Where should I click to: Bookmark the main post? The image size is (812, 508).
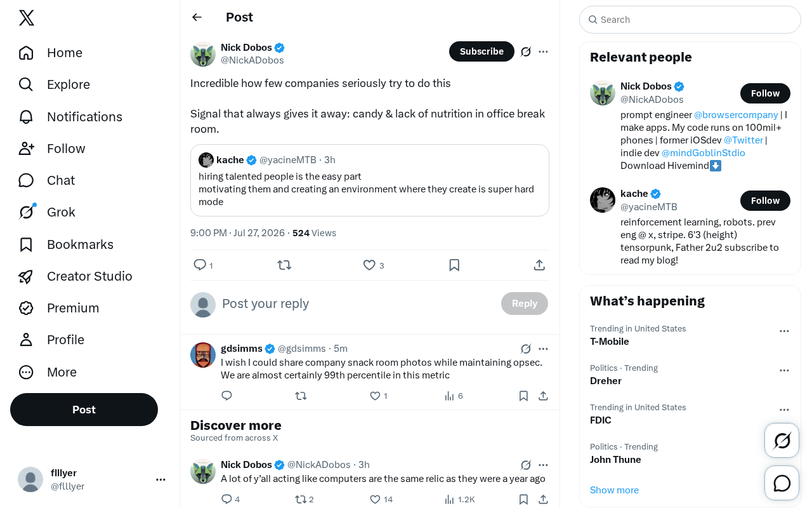(454, 265)
